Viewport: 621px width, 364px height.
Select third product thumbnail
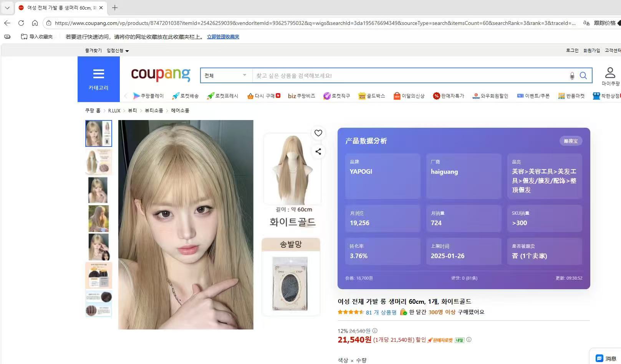point(98,190)
